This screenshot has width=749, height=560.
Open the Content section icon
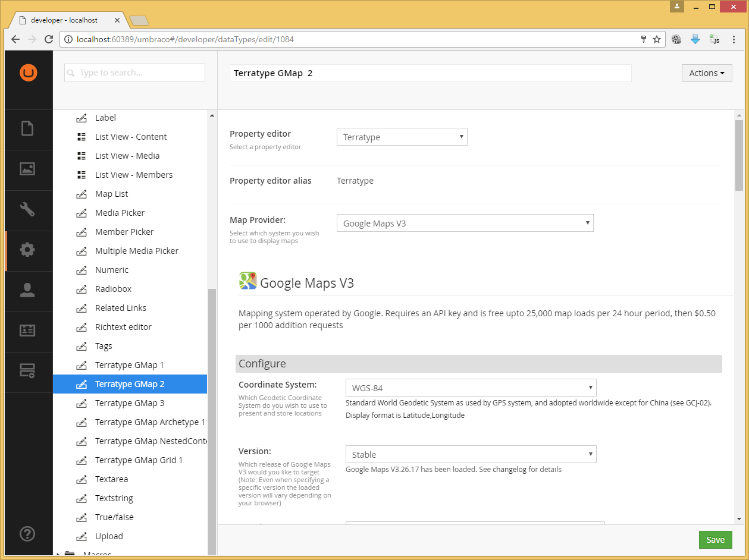point(27,128)
